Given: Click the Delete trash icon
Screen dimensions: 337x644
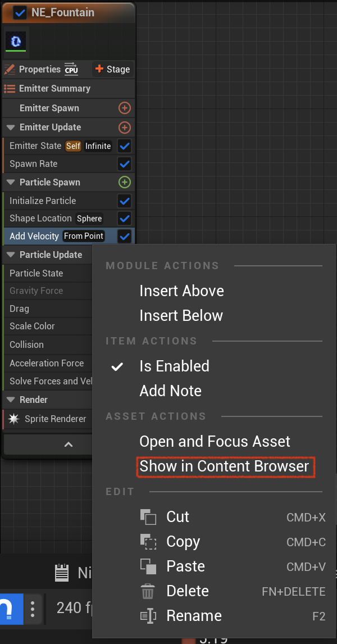Looking at the screenshot, I should pos(148,591).
